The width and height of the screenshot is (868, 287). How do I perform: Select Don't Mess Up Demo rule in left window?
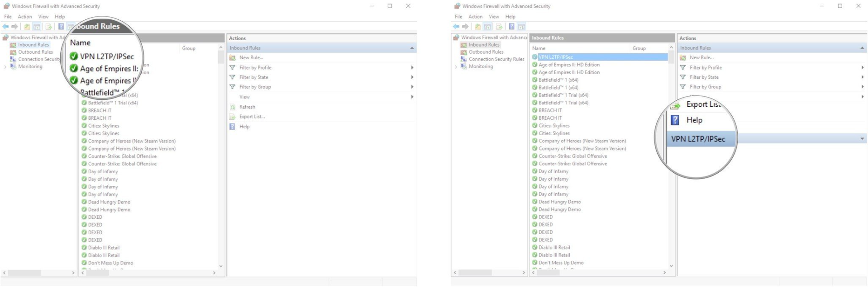coord(110,263)
